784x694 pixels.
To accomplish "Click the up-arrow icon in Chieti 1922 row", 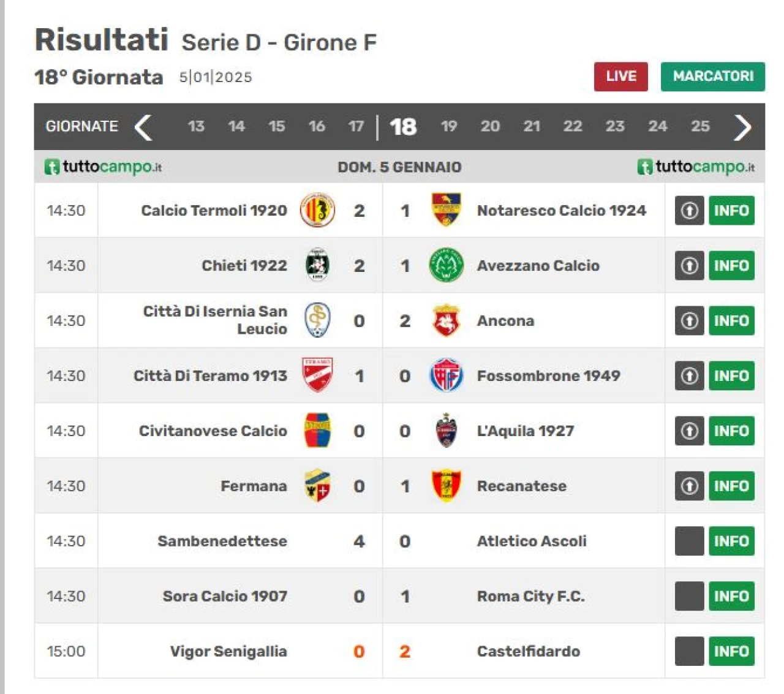I will [689, 265].
